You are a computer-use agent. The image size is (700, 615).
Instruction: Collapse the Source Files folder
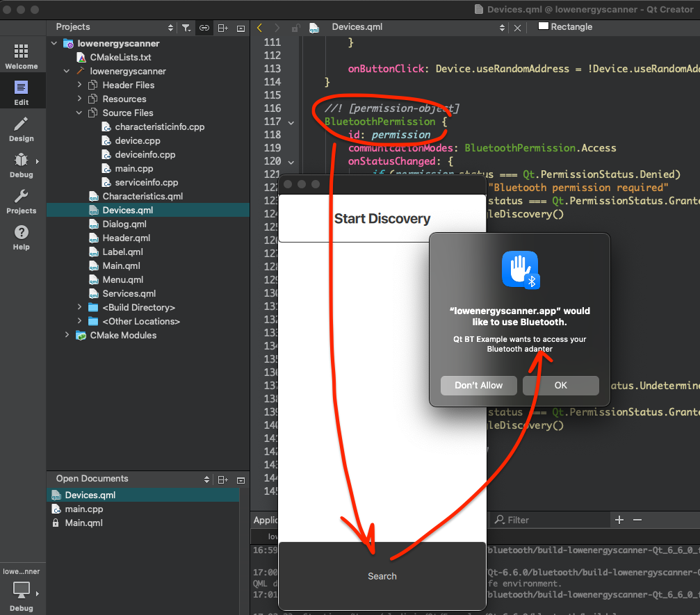[79, 113]
